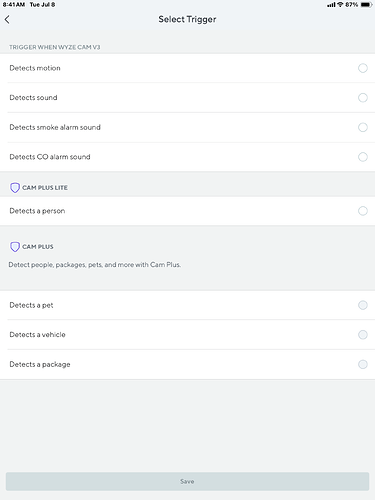This screenshot has width=375, height=500.
Task: Tap the Cam Plus shield icon
Action: point(15,247)
